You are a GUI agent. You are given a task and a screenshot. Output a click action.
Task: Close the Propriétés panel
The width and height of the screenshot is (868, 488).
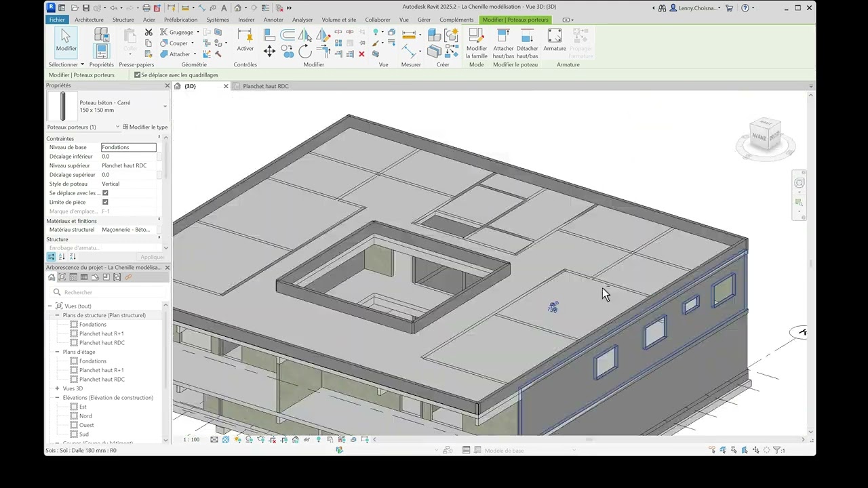pos(167,85)
